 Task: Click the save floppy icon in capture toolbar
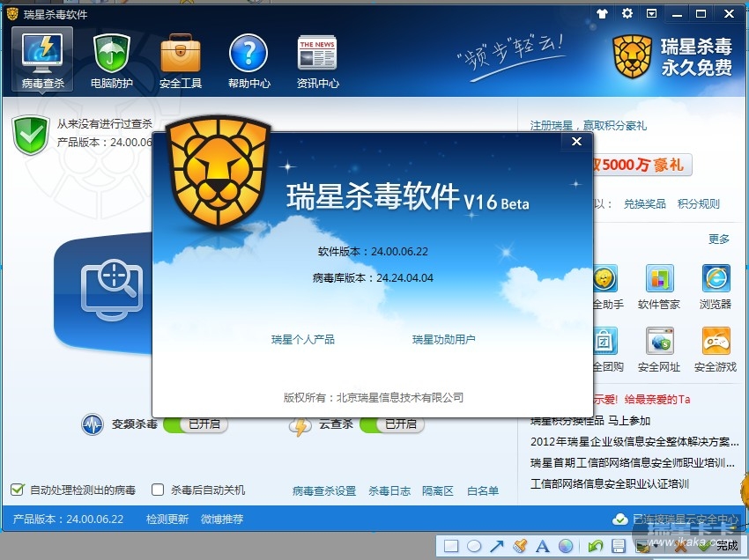tap(618, 546)
